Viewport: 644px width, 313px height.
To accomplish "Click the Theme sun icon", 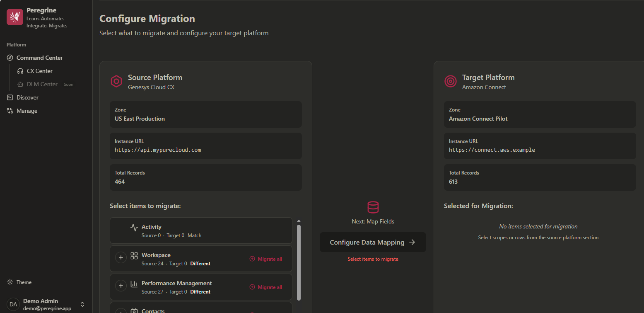I will click(10, 282).
